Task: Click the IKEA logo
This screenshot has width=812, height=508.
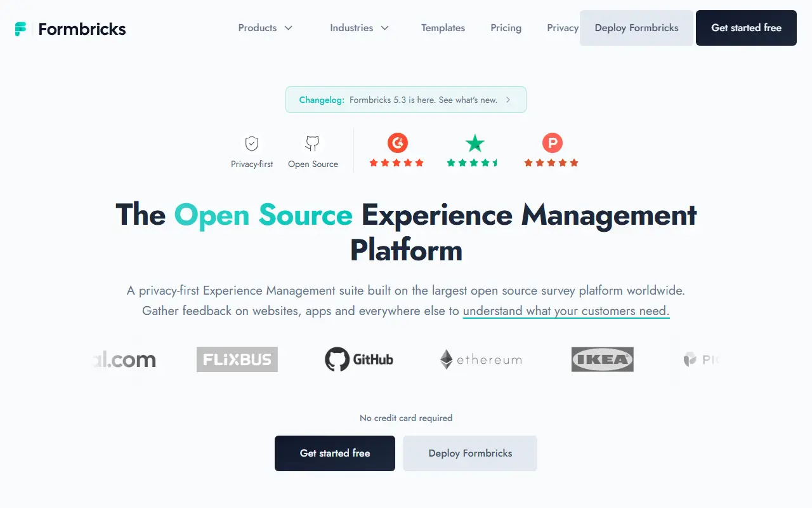Action: [603, 359]
